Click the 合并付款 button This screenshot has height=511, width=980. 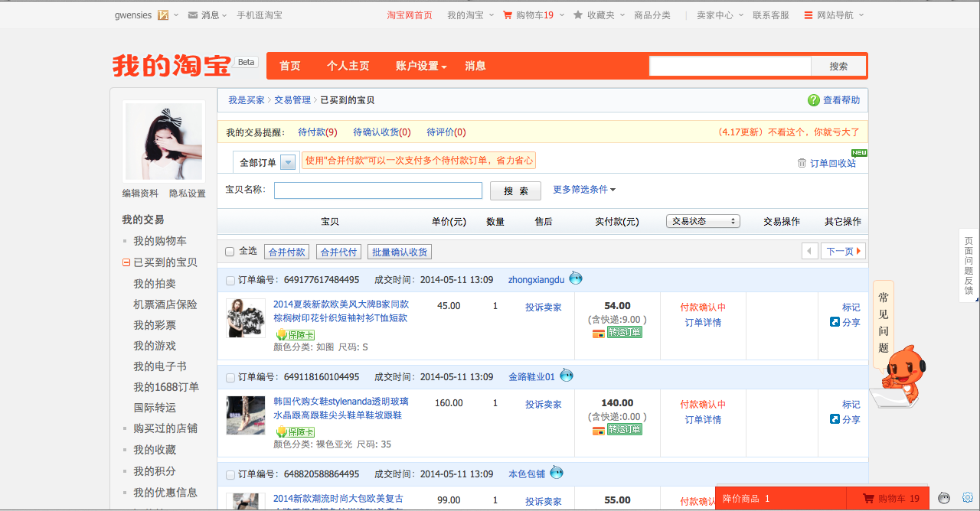(287, 252)
